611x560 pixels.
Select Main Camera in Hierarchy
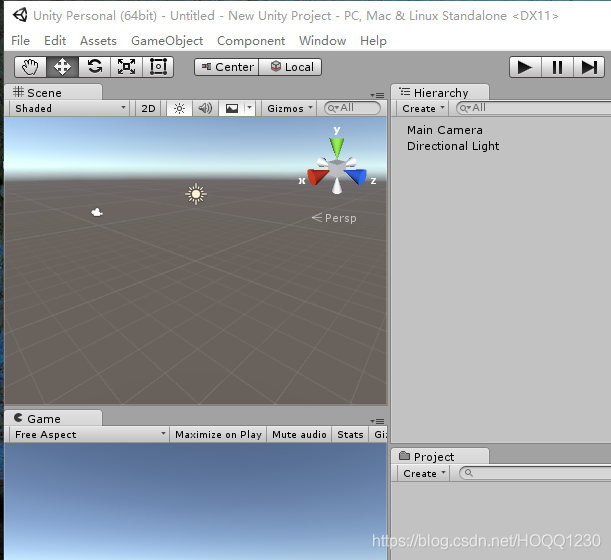445,130
